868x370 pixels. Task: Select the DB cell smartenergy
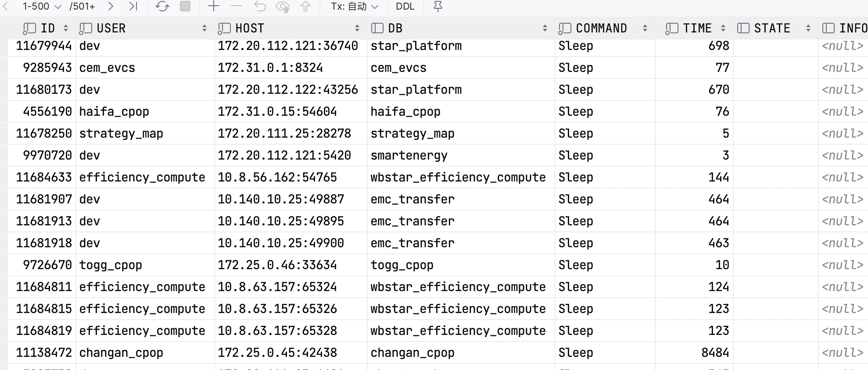pyautogui.click(x=461, y=155)
